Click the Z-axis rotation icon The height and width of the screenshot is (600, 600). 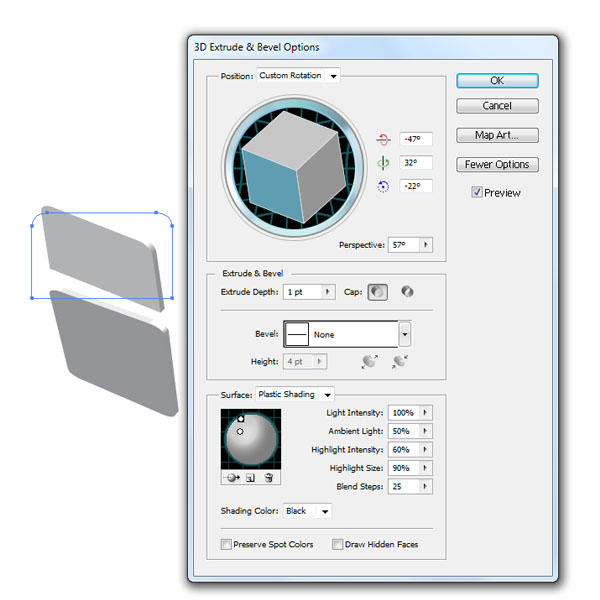point(383,186)
